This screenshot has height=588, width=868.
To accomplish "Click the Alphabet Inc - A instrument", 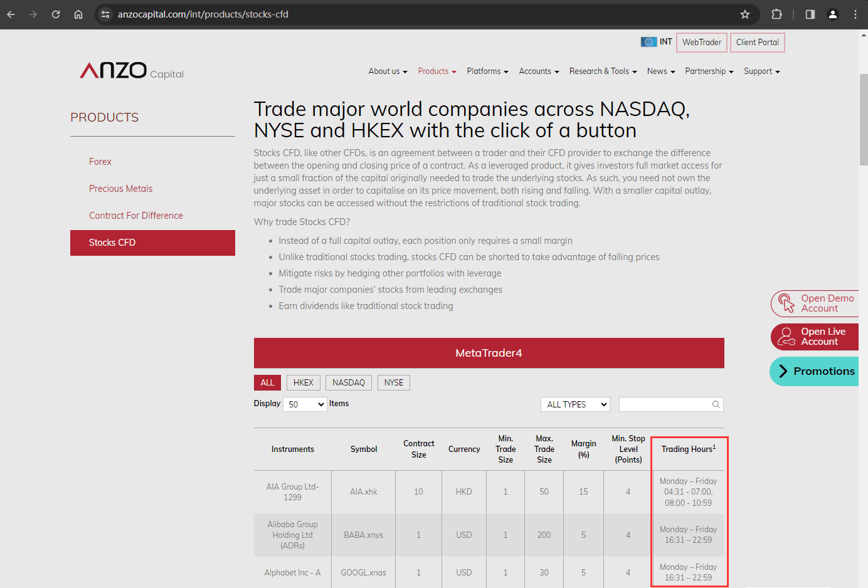I will click(x=292, y=573).
